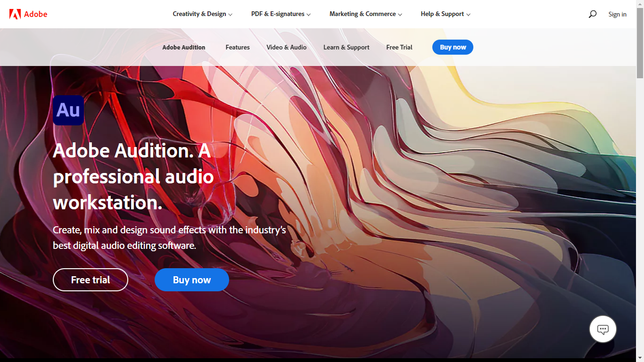The width and height of the screenshot is (644, 362).
Task: Click the Buy now button in sub-nav
Action: [x=453, y=47]
